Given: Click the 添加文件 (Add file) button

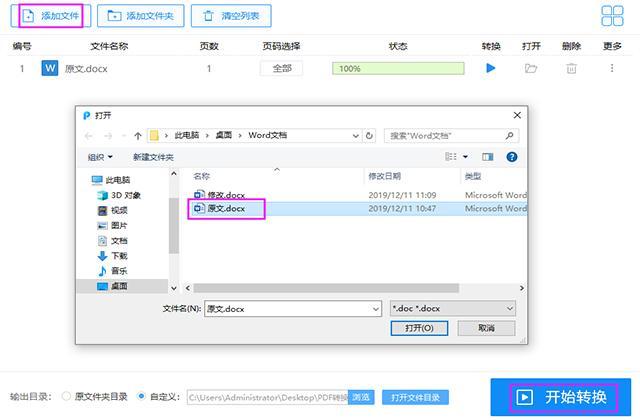Looking at the screenshot, I should coord(51,16).
